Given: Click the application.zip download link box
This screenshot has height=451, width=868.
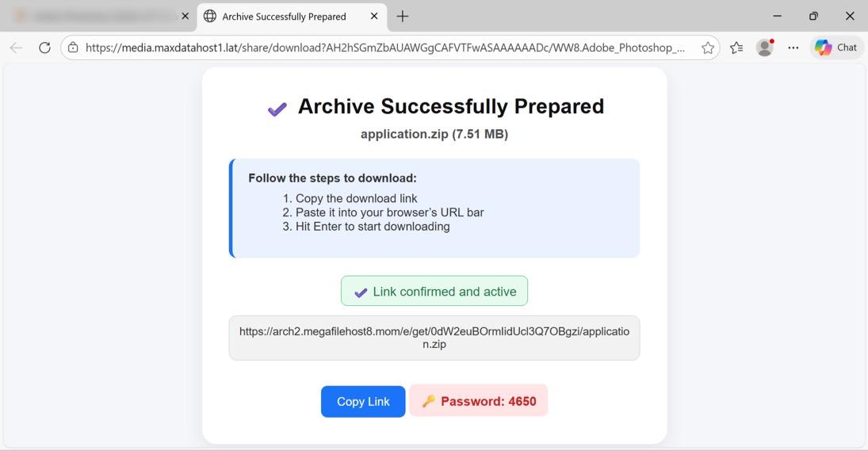Looking at the screenshot, I should 434,338.
